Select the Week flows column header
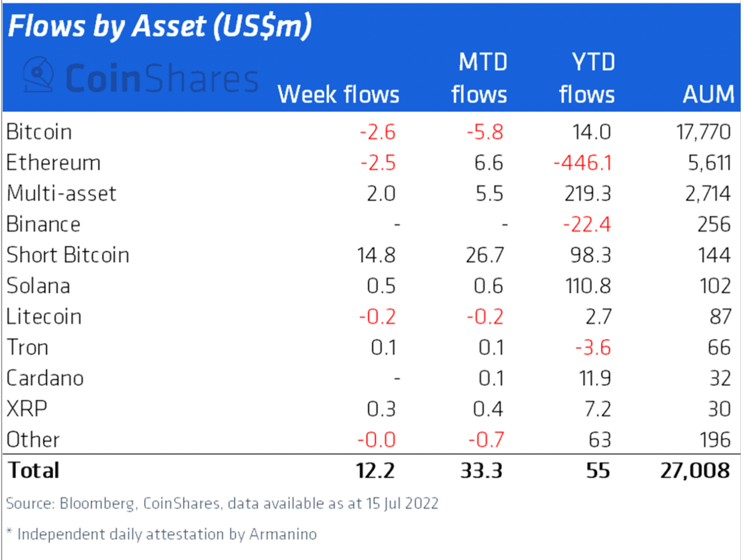 point(338,95)
